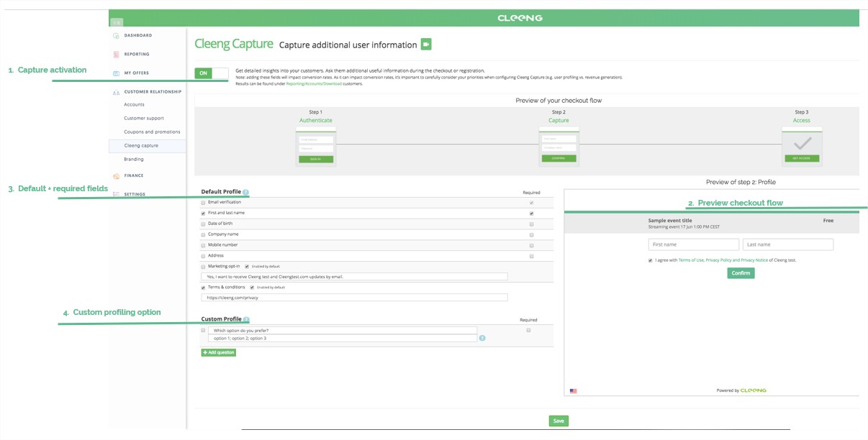Image resolution: width=868 pixels, height=440 pixels.
Task: Open Customer support in the sidebar
Action: [x=144, y=119]
